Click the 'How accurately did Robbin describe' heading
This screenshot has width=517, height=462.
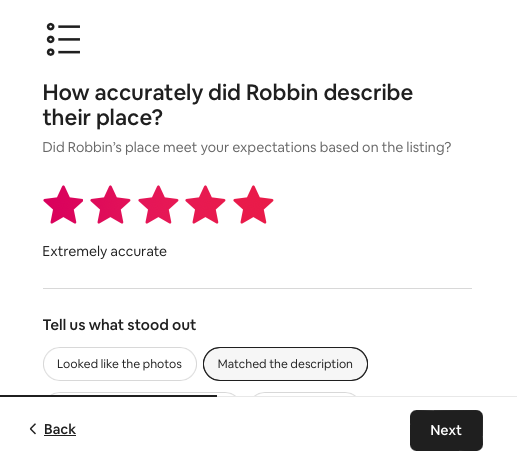[228, 92]
